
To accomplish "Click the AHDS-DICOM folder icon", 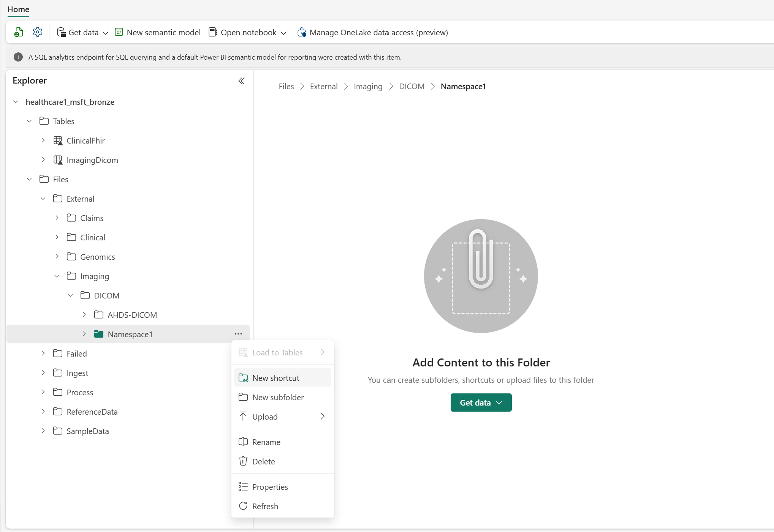I will coord(99,315).
